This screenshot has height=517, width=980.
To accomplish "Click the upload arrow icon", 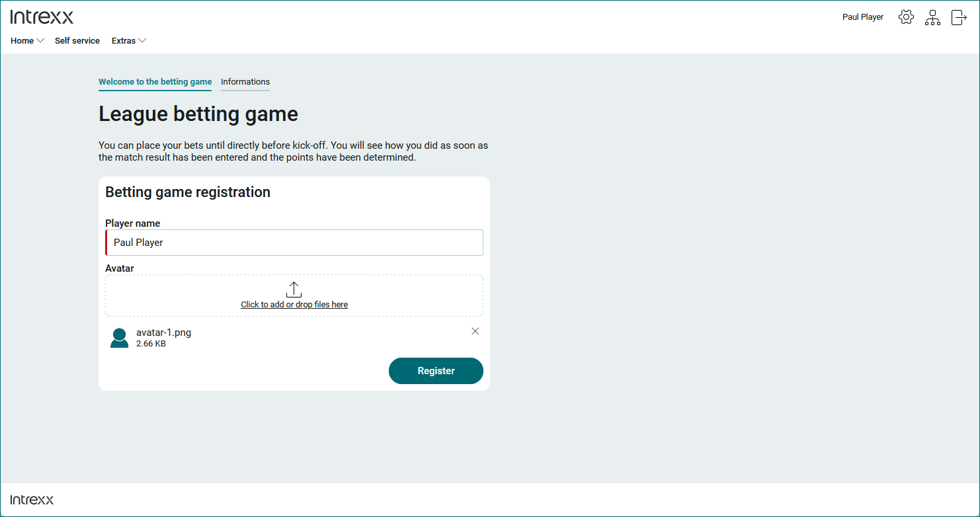I will pos(294,290).
